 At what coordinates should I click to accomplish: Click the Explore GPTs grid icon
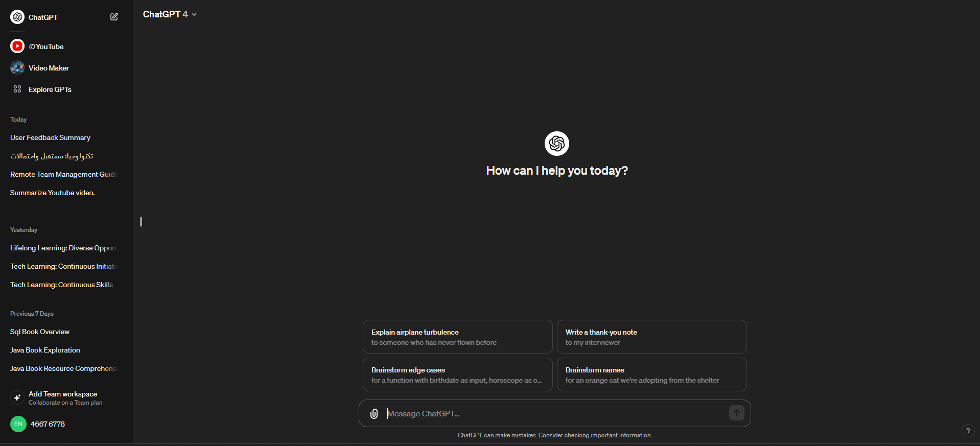pyautogui.click(x=17, y=89)
